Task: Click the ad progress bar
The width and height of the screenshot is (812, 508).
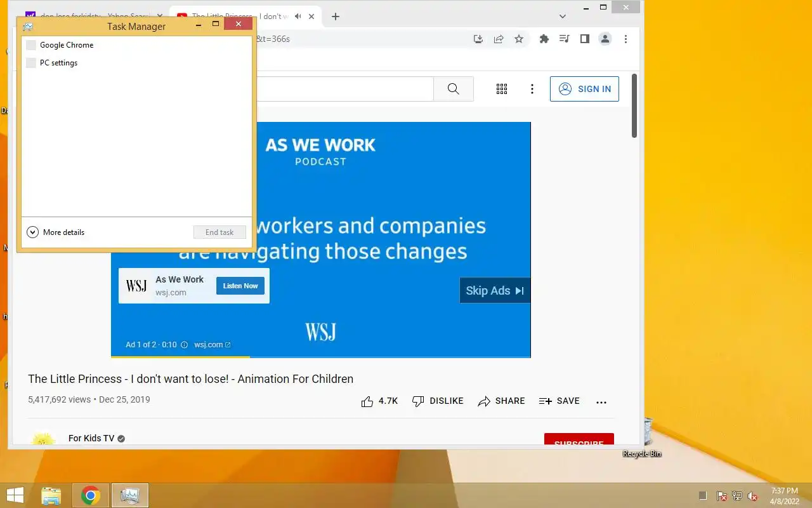Action: (x=321, y=357)
